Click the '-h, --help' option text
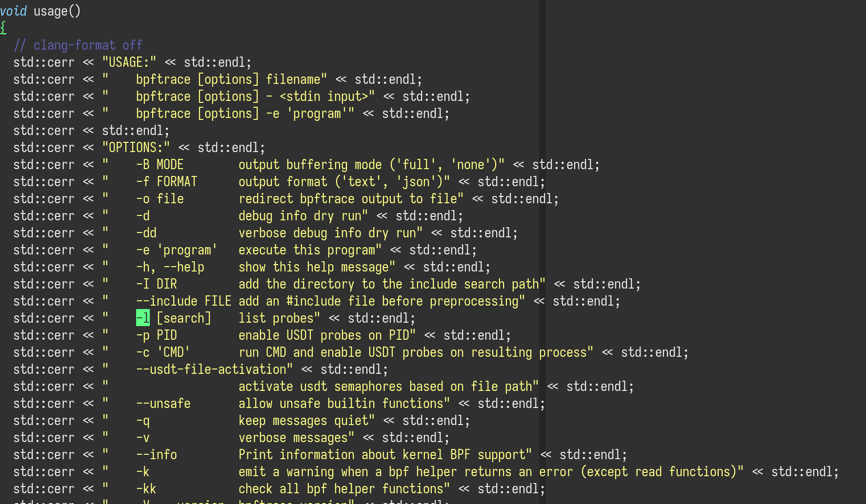Viewport: 866px width, 504px height. pos(170,267)
